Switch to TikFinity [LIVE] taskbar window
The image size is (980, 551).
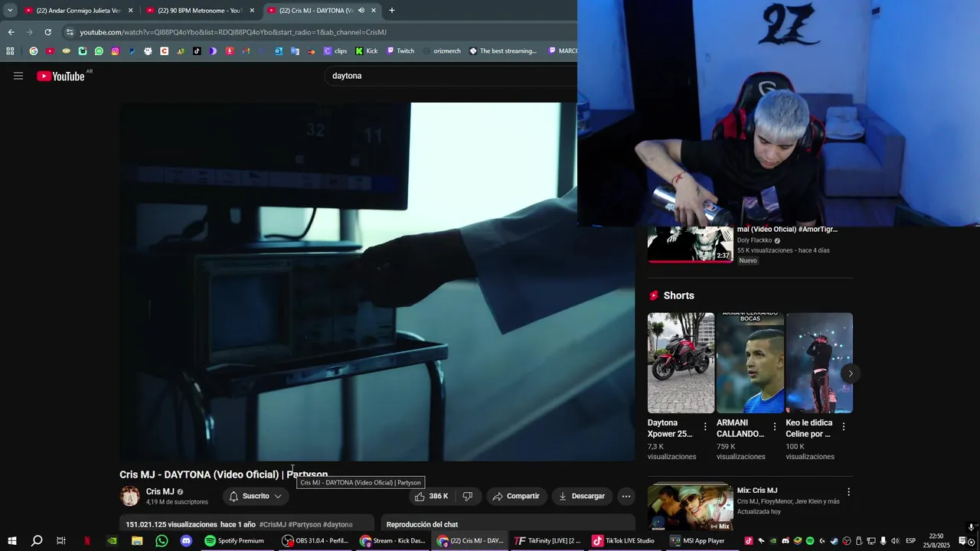pos(547,541)
